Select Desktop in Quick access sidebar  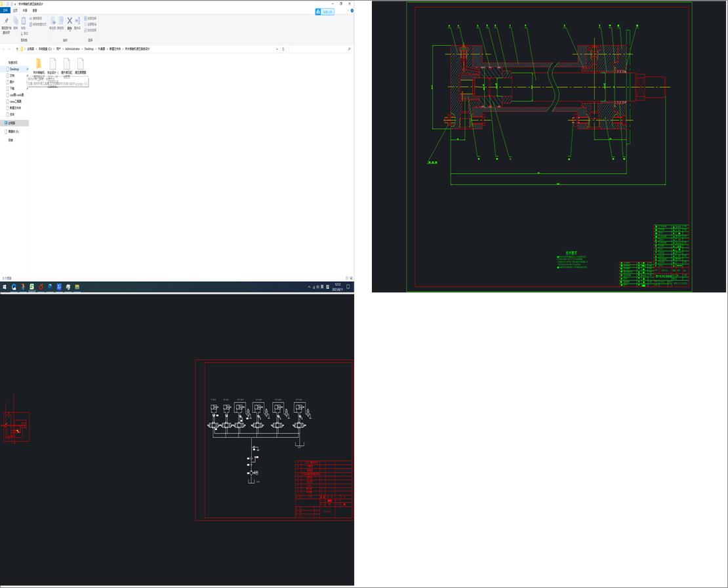point(14,69)
